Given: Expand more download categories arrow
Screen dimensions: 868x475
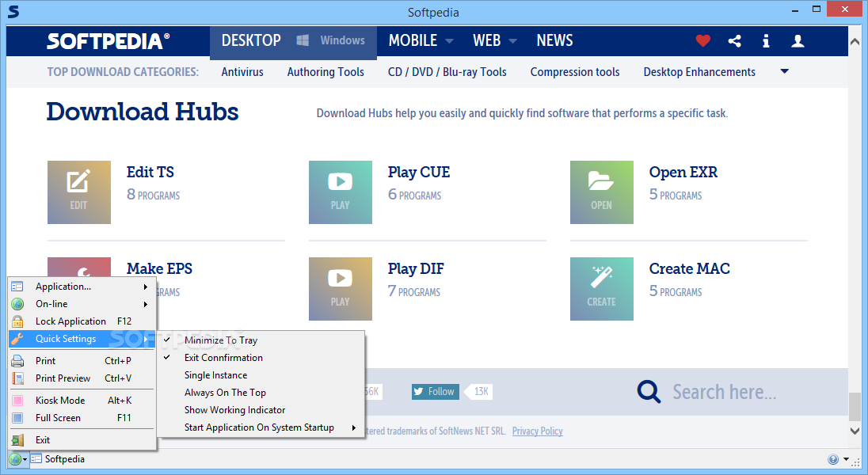Looking at the screenshot, I should point(784,71).
